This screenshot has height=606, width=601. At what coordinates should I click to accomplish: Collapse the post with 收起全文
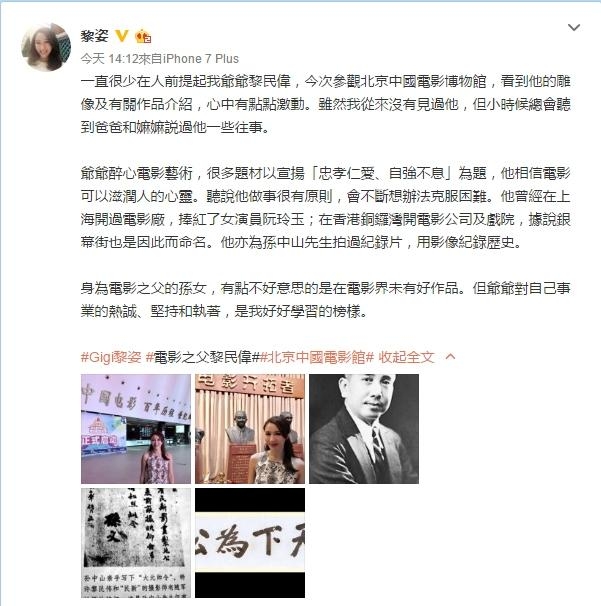tap(406, 357)
